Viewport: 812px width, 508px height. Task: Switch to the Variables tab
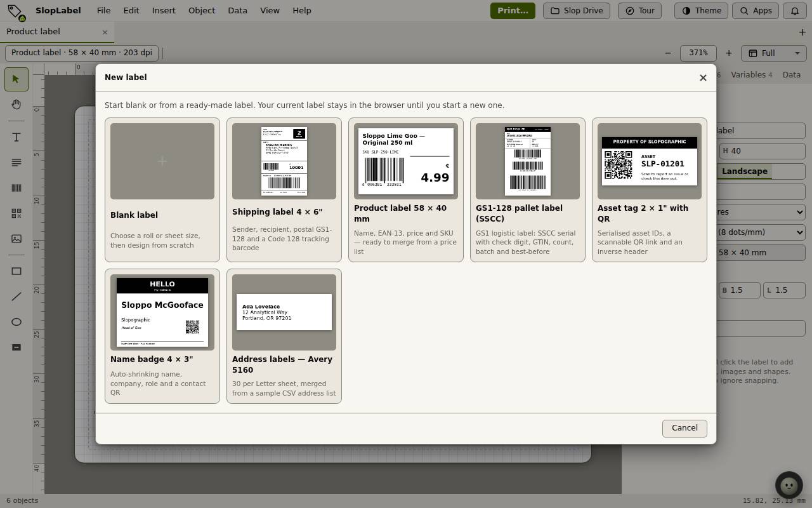[751, 75]
